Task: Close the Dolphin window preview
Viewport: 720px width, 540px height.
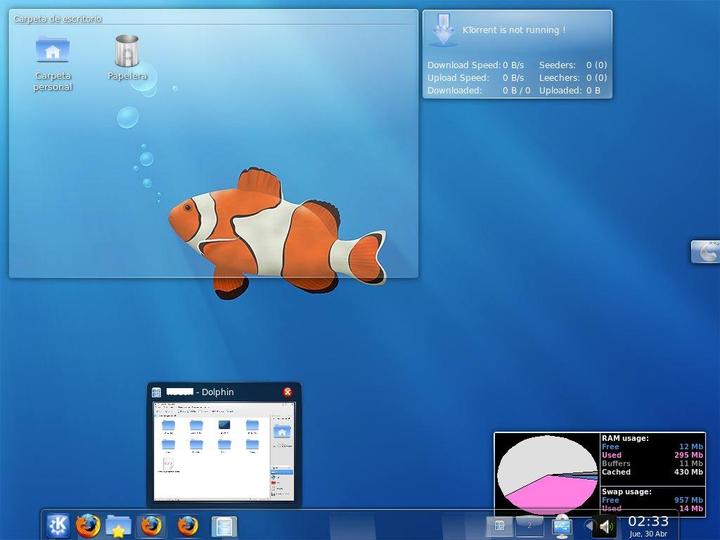Action: click(287, 392)
